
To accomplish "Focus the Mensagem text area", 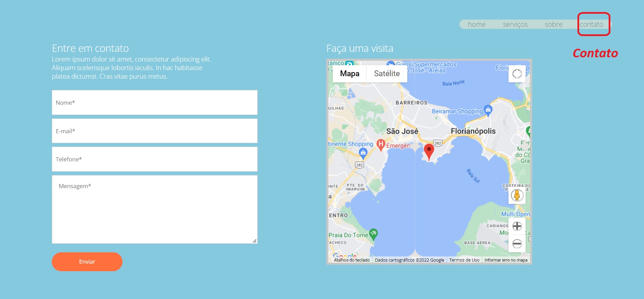I will point(155,209).
